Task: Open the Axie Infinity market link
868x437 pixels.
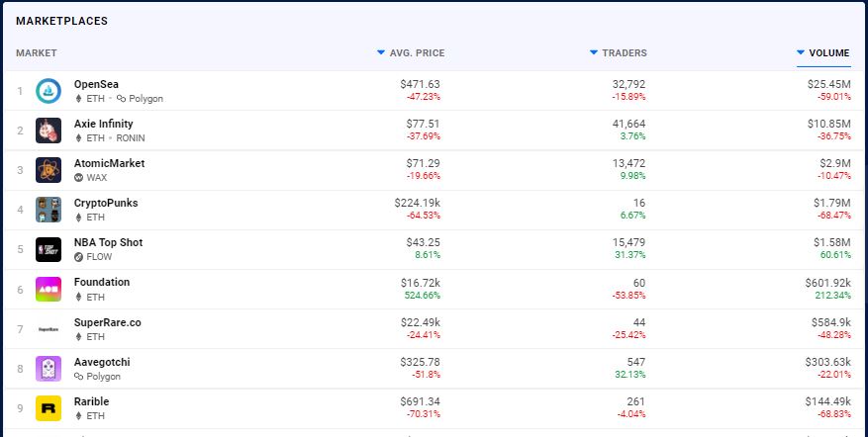Action: (x=104, y=124)
